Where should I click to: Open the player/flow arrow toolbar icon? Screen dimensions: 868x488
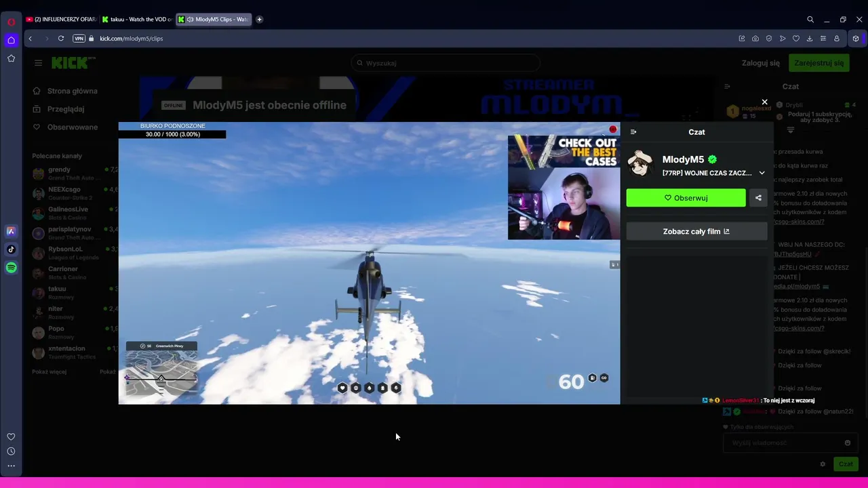click(x=783, y=39)
